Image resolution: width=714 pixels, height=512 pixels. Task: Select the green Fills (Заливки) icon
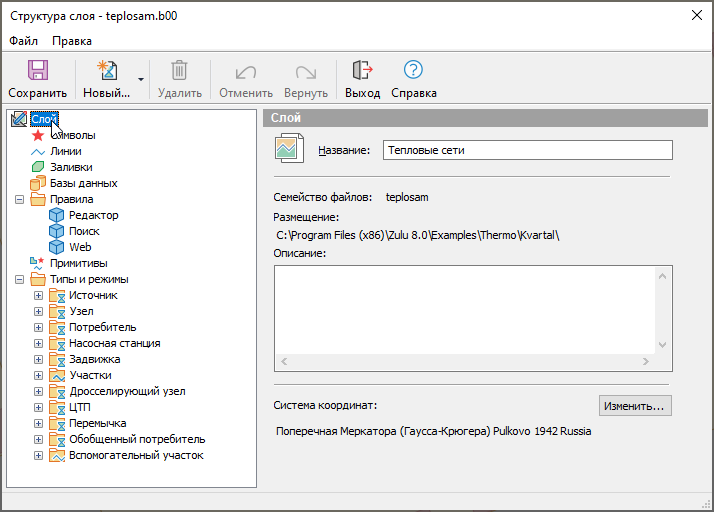[x=38, y=167]
